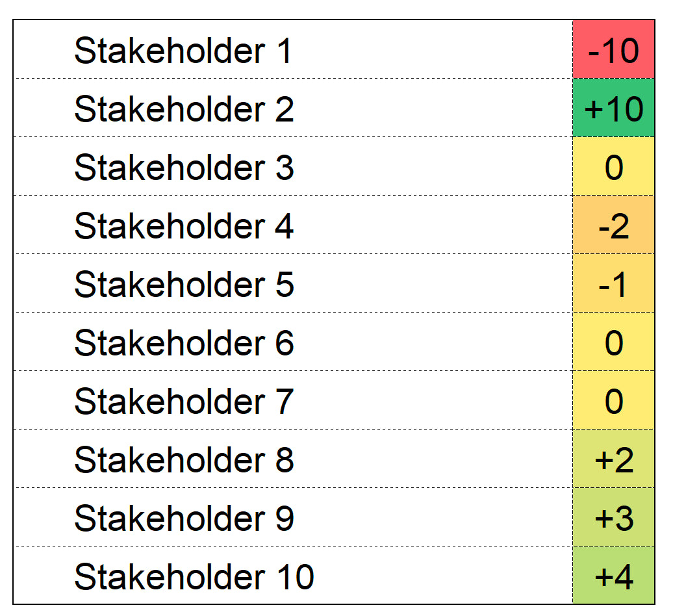Select Stakeholder 6's yellow 0 score cell
Image resolution: width=673 pixels, height=616 pixels.
point(614,342)
